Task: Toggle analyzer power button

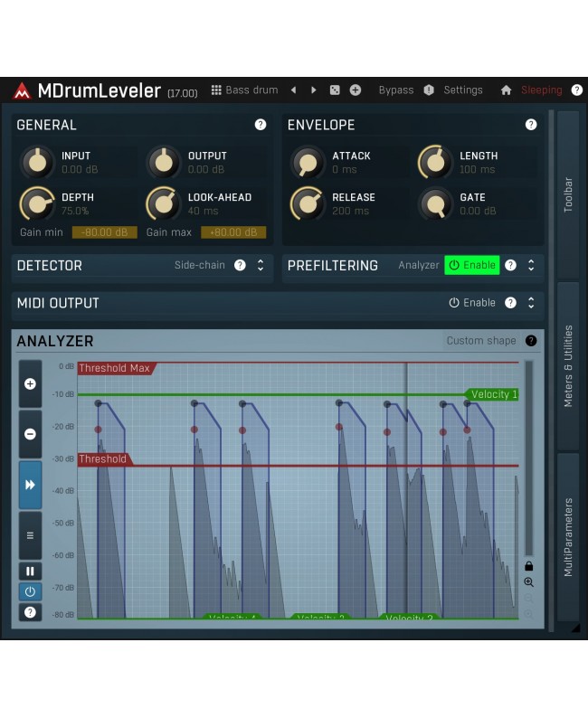Action: (30, 591)
